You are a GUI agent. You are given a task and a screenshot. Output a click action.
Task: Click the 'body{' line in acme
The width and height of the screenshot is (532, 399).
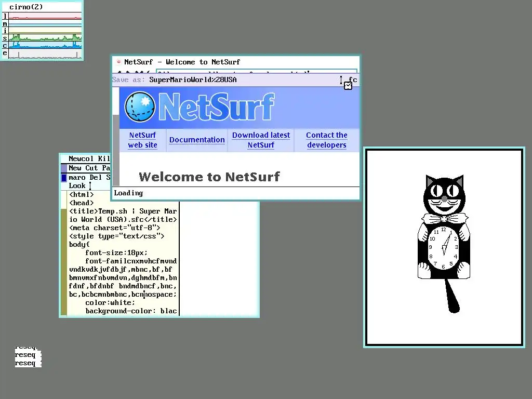coord(79,244)
